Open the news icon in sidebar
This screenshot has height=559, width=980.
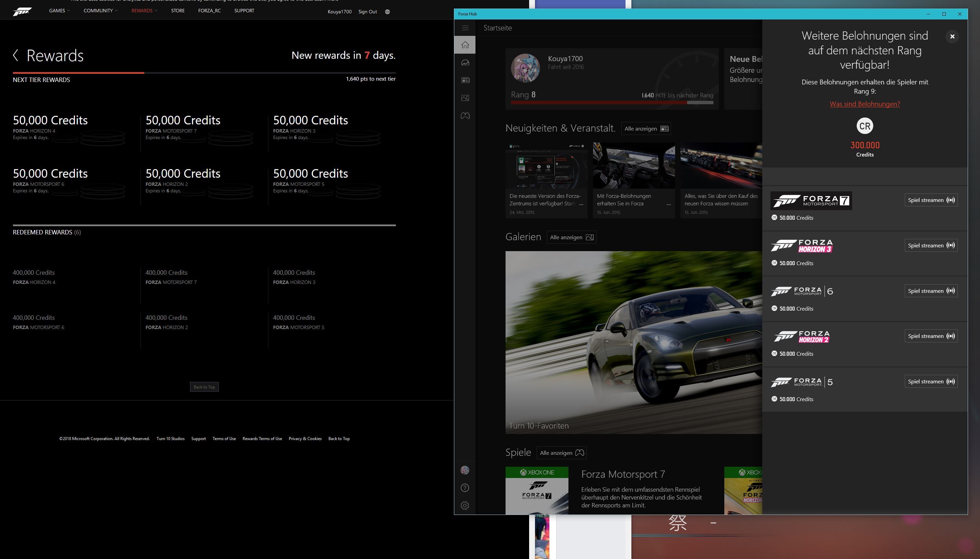[465, 80]
